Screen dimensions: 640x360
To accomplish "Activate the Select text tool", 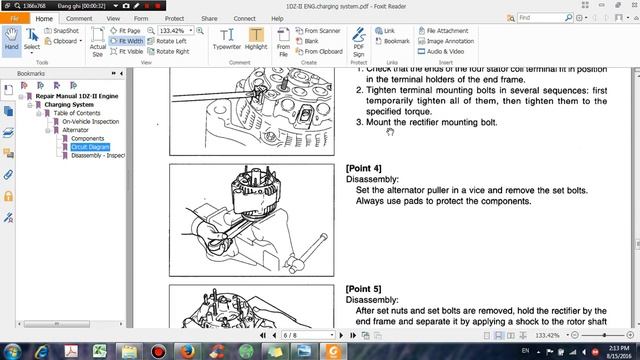I will click(x=31, y=40).
